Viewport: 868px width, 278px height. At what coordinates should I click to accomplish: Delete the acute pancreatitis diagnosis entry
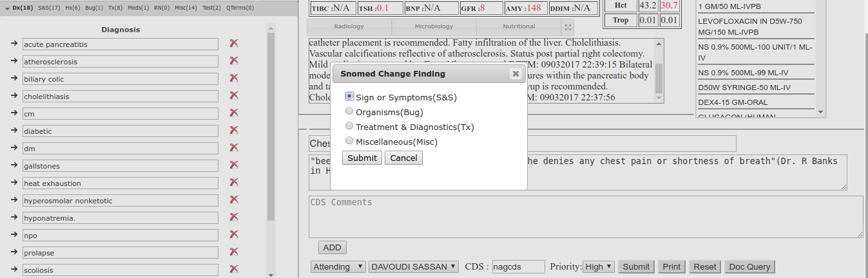pos(234,43)
